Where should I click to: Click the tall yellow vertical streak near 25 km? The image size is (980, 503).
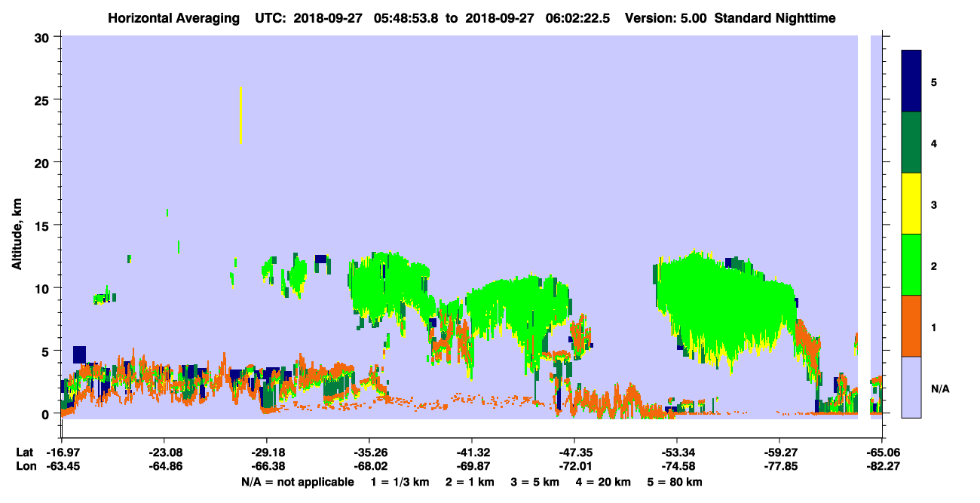(x=240, y=115)
